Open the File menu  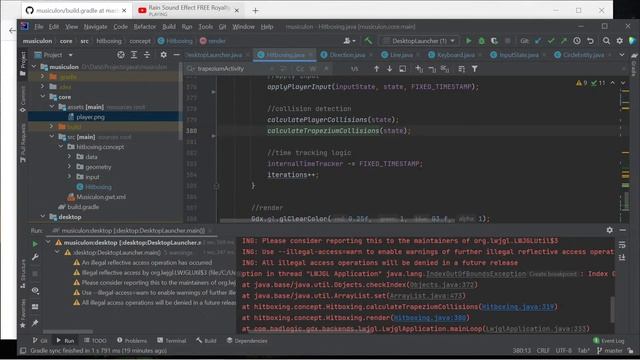[x=39, y=27]
